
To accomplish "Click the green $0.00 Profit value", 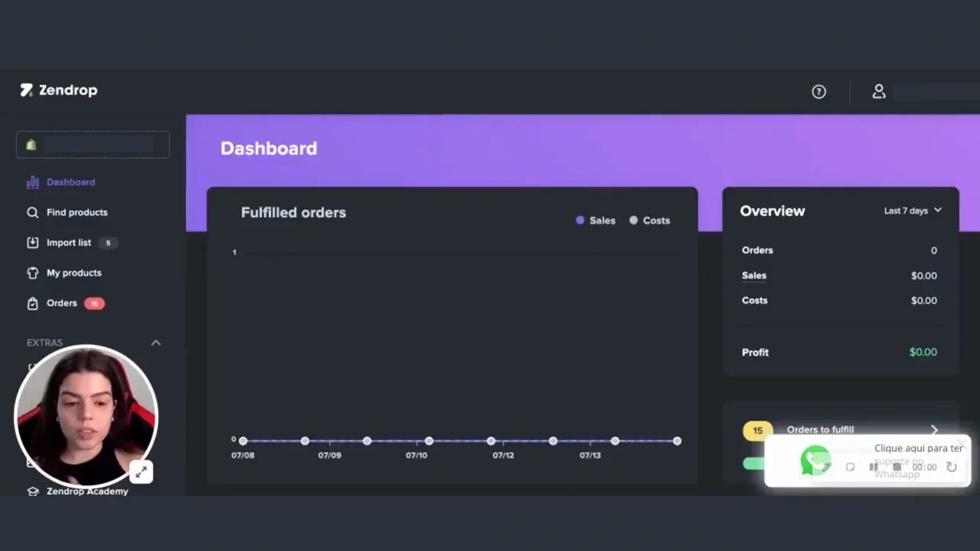I will point(923,352).
